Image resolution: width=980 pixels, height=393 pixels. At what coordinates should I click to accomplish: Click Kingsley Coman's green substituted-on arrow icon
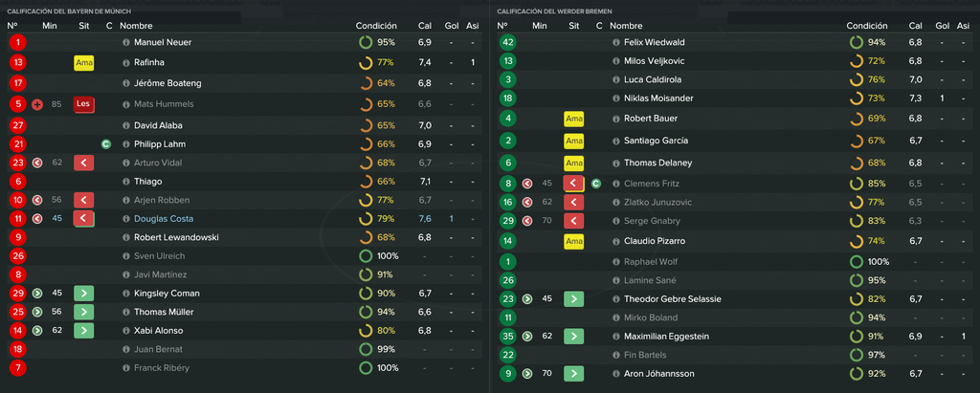[84, 294]
